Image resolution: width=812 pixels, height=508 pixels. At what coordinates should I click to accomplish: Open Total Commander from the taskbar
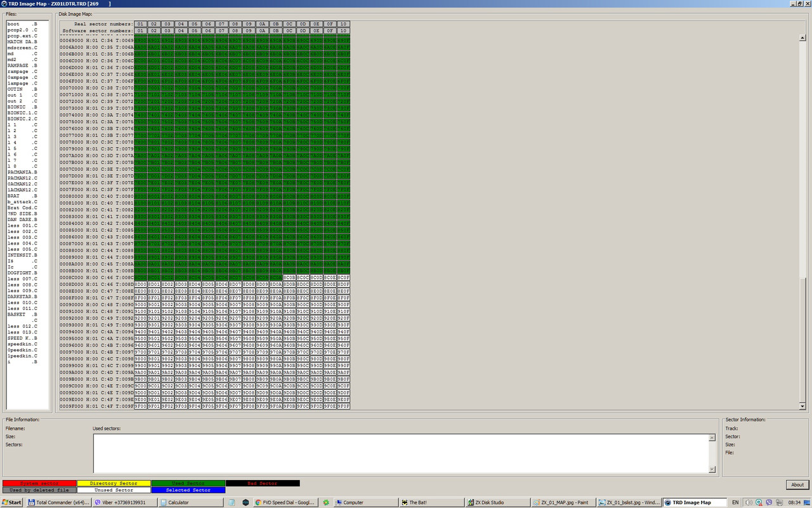[x=58, y=501]
